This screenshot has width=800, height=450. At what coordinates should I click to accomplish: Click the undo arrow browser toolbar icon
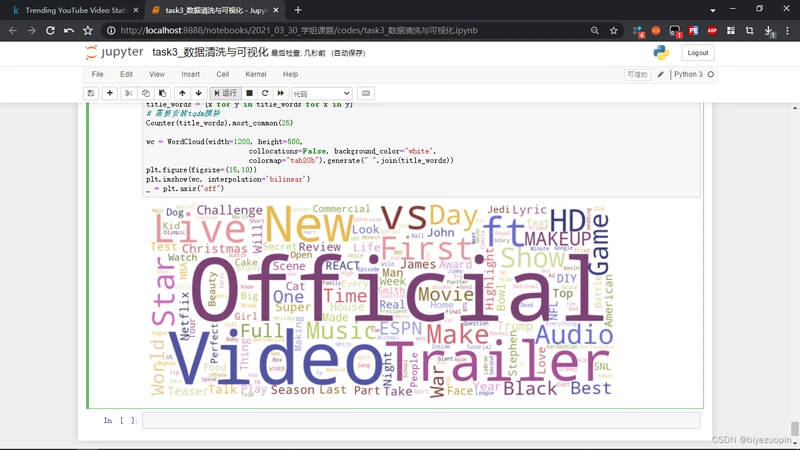[69, 31]
